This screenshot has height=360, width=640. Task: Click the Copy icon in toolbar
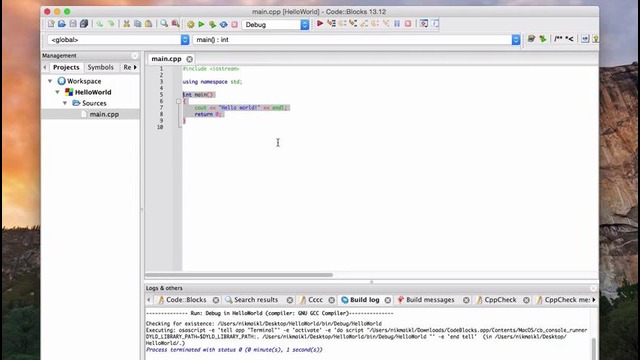[x=138, y=24]
